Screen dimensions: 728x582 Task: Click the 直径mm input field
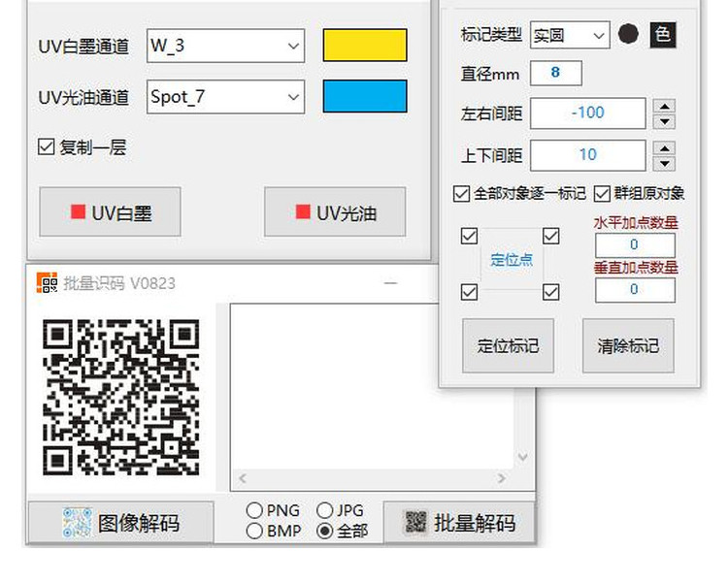click(556, 73)
